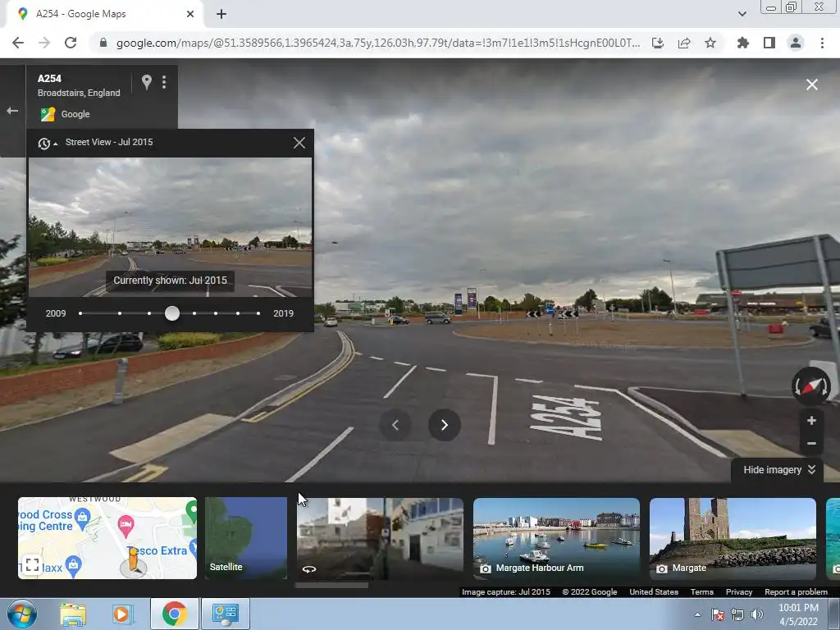Open File Explorer from taskbar
The width and height of the screenshot is (840, 630).
(x=73, y=614)
